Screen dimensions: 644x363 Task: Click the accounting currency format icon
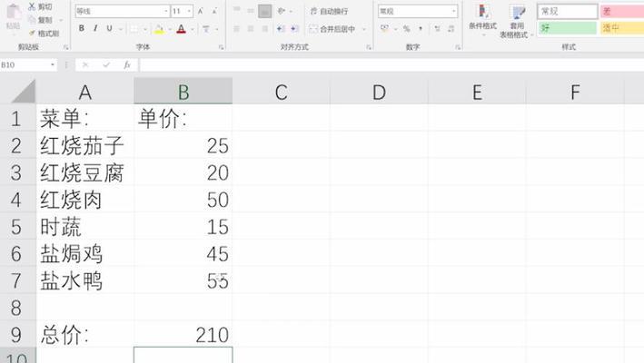pos(385,28)
